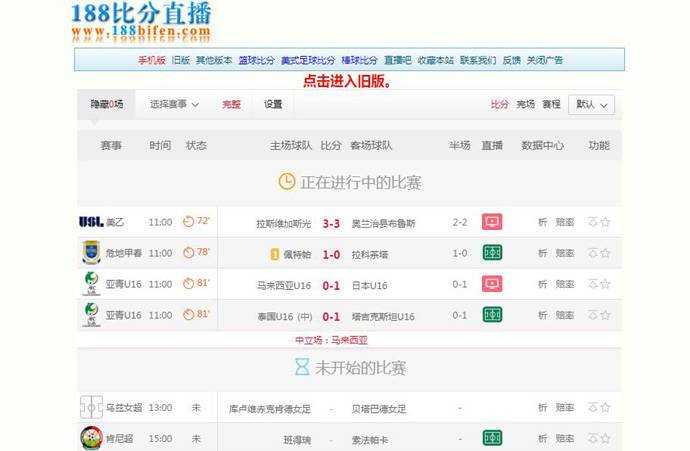This screenshot has width=690, height=451.
Task: Open the 默认 sort dropdown
Action: tap(591, 105)
